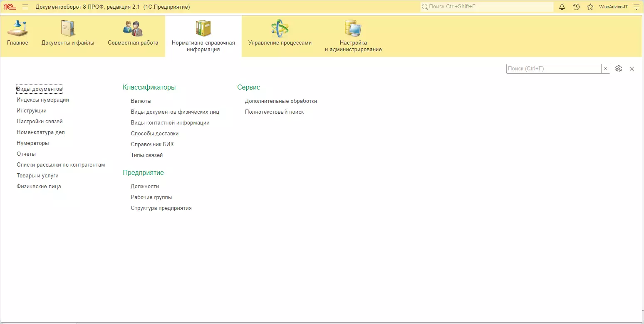Open Виды контактной информации

click(170, 123)
